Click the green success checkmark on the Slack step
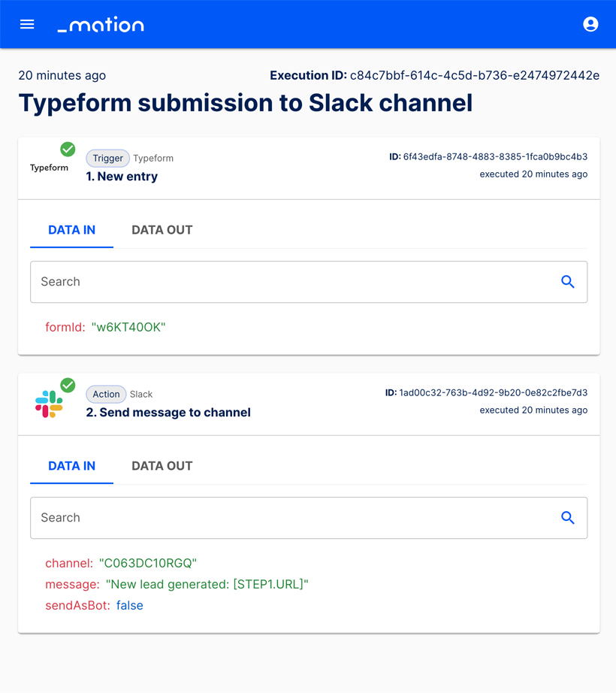 (68, 385)
